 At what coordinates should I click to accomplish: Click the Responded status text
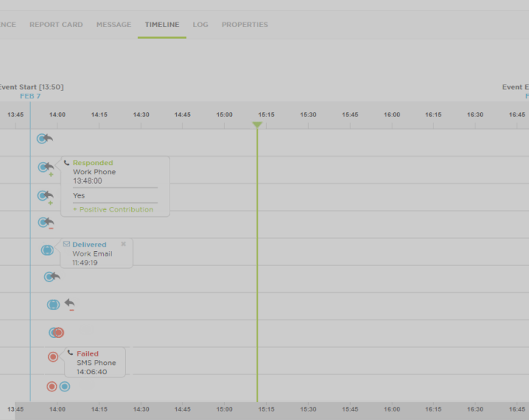pos(93,163)
